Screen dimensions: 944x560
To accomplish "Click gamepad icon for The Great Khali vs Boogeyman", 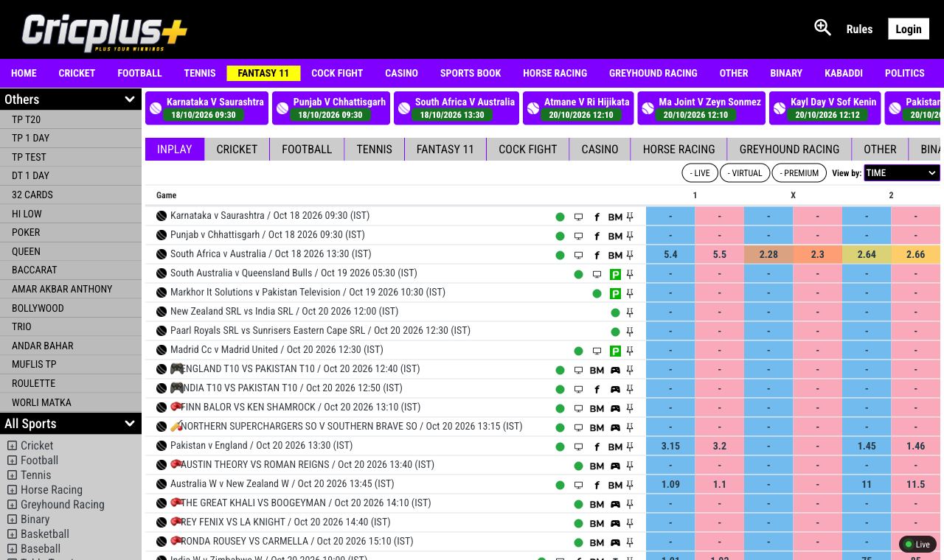I will 615,505.
